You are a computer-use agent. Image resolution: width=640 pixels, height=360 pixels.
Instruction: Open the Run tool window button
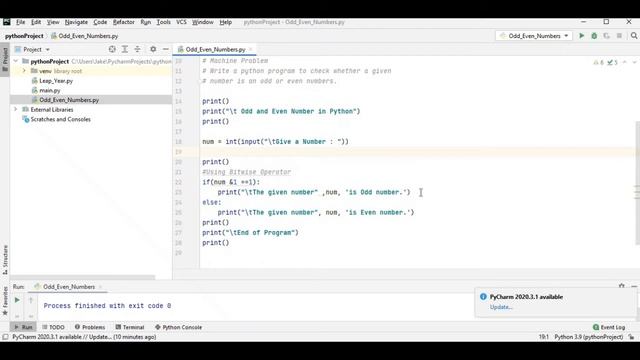23,327
